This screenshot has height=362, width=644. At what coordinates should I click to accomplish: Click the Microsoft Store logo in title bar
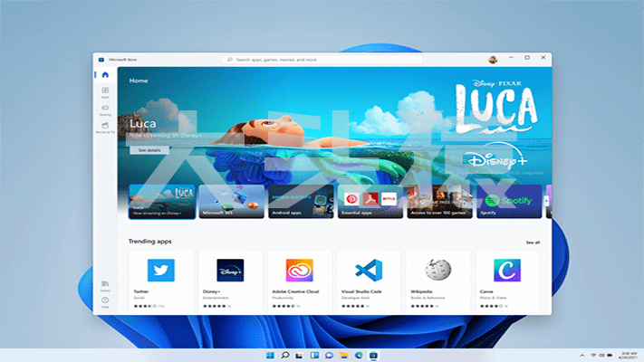(101, 60)
